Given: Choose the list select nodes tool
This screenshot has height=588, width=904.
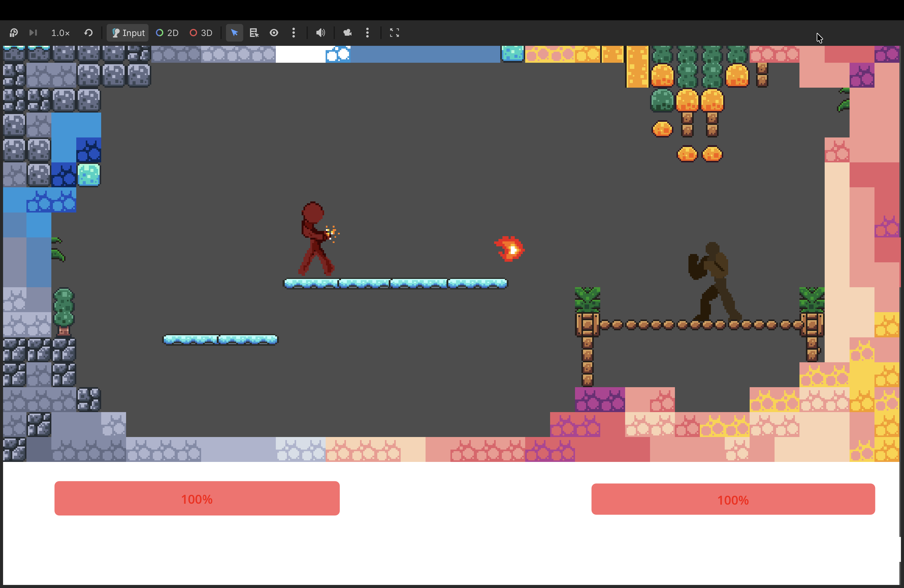Looking at the screenshot, I should click(254, 33).
